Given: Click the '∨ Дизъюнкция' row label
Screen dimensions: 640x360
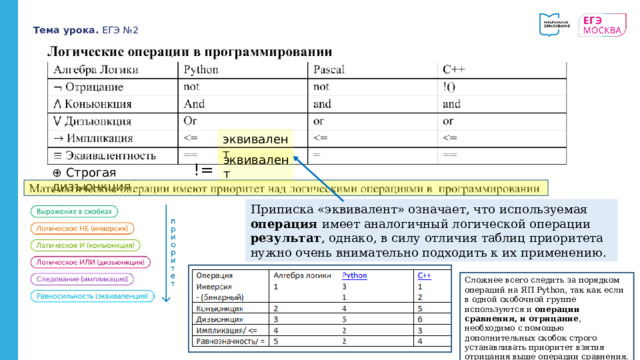Looking at the screenshot, I should pyautogui.click(x=92, y=121).
